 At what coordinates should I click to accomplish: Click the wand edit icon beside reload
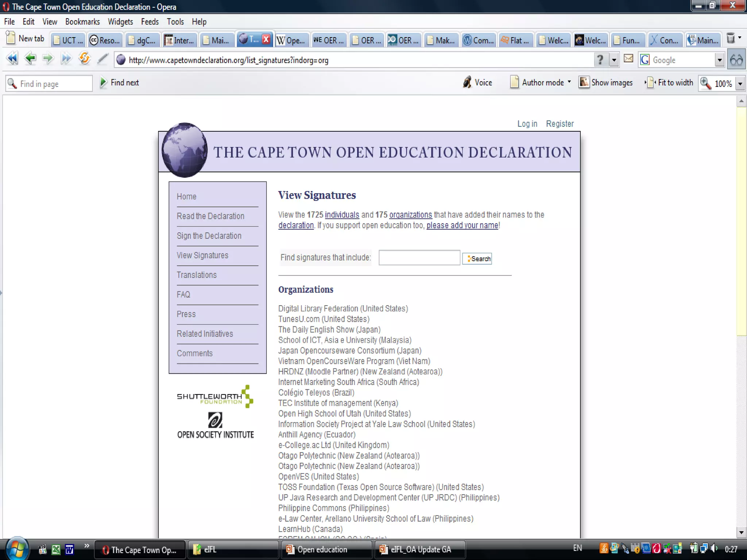[103, 59]
